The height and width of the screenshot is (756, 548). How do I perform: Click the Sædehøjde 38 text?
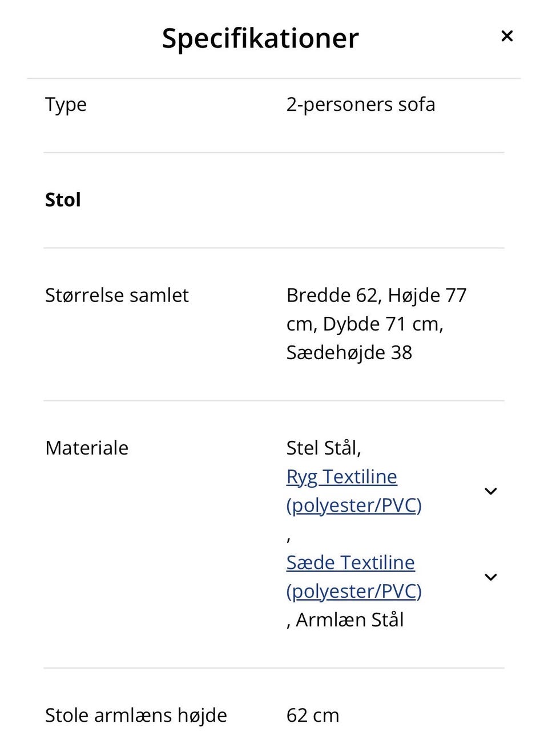click(x=349, y=352)
